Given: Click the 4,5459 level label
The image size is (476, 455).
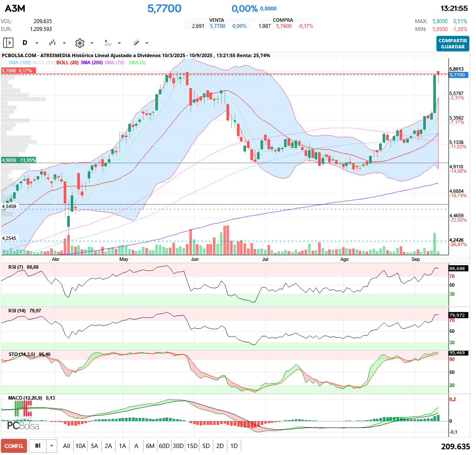Looking at the screenshot, I should click(x=9, y=206).
